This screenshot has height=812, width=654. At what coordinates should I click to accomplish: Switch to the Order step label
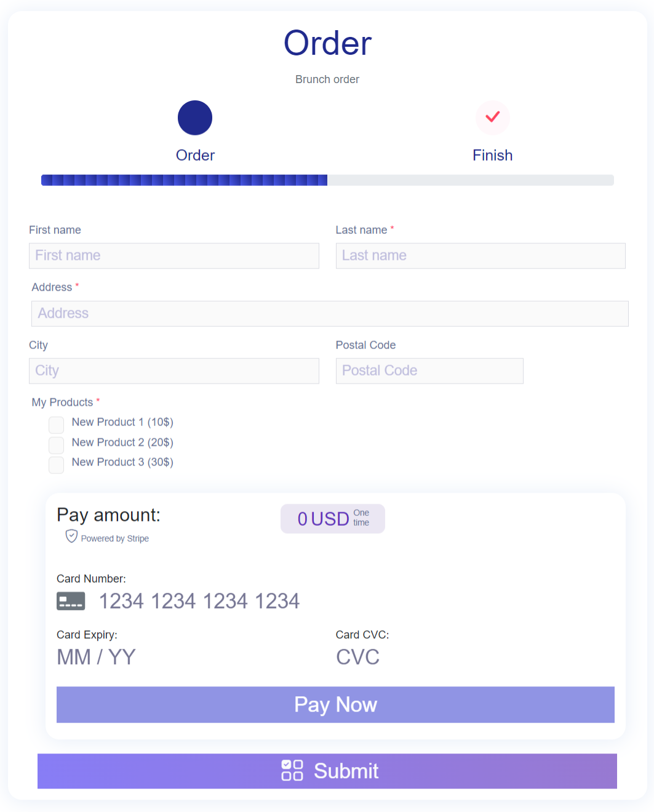coord(195,155)
